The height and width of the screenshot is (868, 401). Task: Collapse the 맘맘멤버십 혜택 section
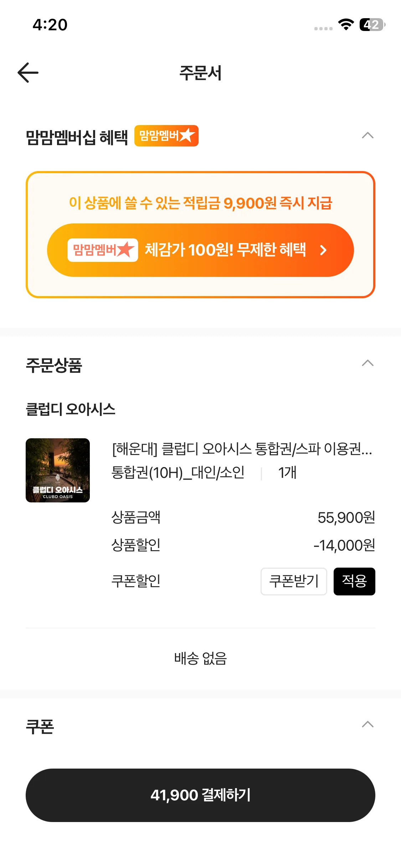pos(367,136)
